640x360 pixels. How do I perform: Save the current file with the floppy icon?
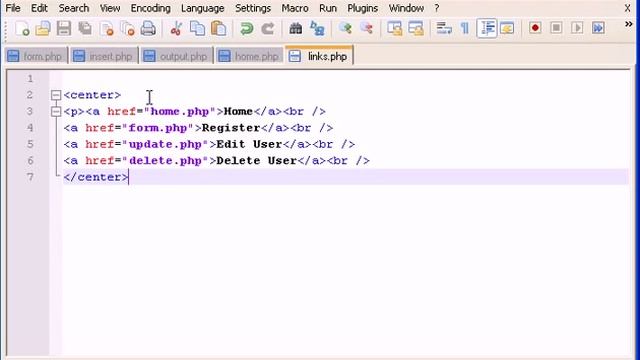click(x=64, y=29)
